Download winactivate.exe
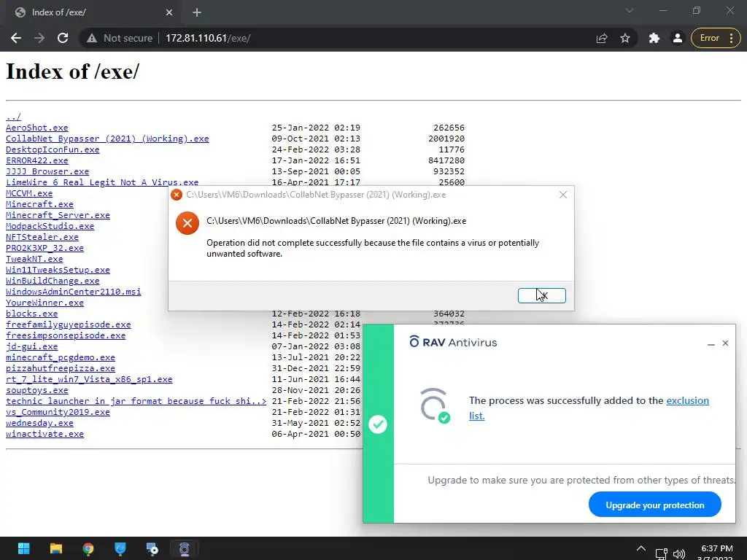747x560 pixels. click(x=44, y=434)
